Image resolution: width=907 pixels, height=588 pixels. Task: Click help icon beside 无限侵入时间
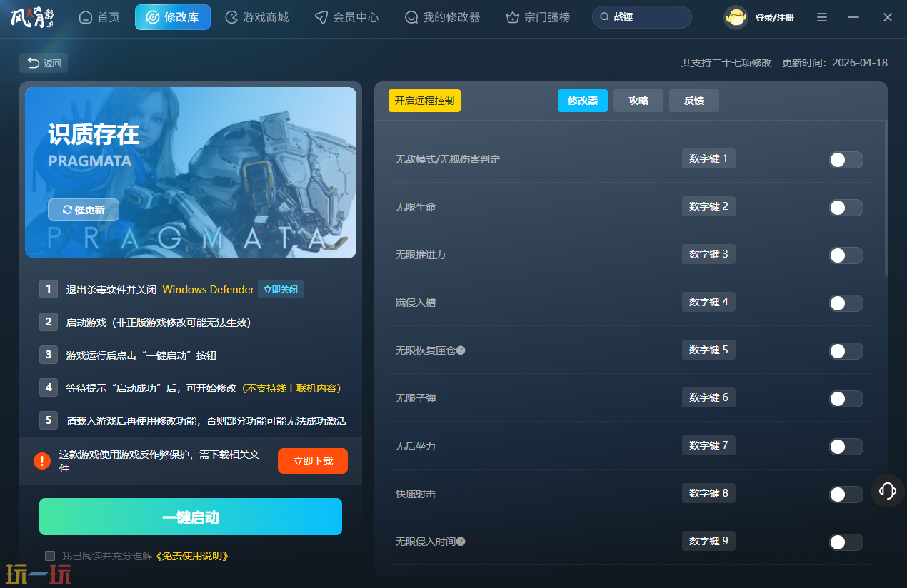click(x=461, y=542)
